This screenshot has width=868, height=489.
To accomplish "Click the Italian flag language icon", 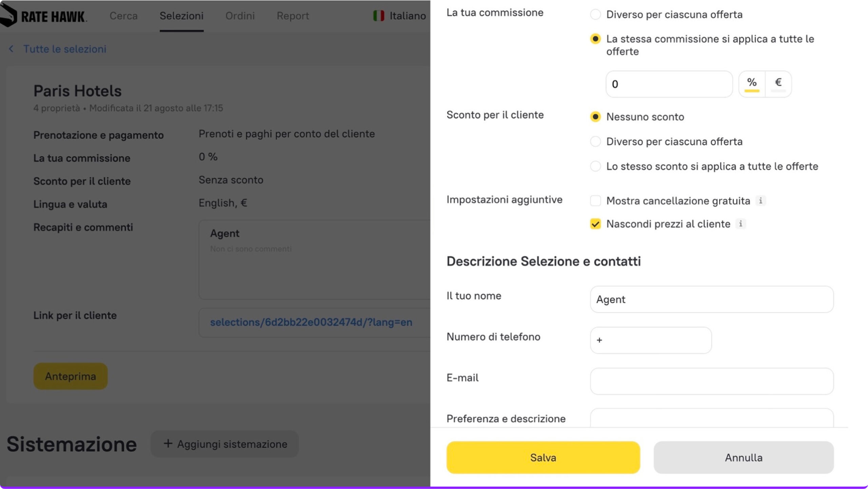I will click(x=379, y=16).
